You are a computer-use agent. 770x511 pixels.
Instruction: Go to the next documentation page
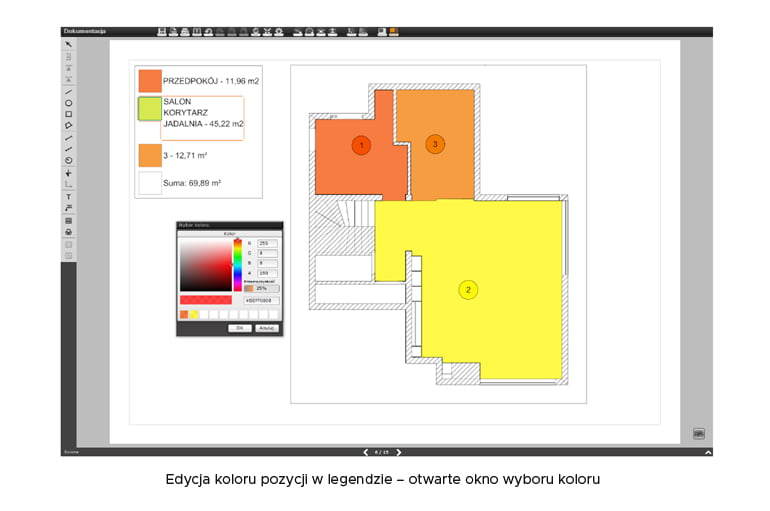(399, 452)
